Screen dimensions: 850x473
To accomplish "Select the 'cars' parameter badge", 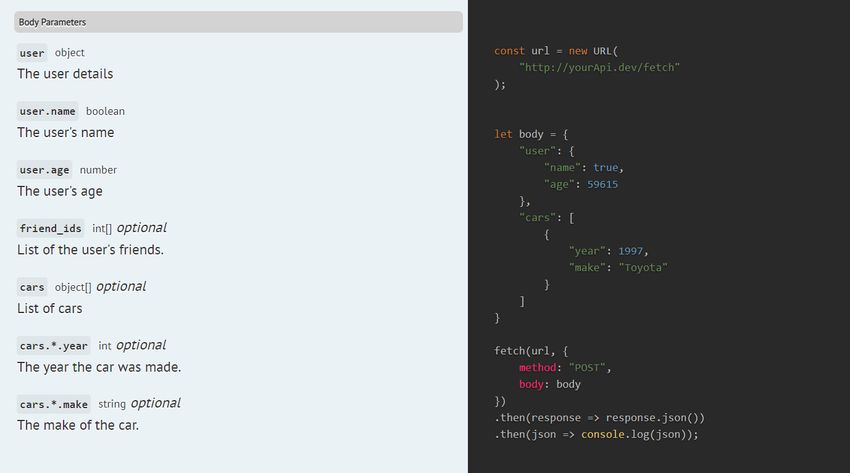I will (x=32, y=287).
